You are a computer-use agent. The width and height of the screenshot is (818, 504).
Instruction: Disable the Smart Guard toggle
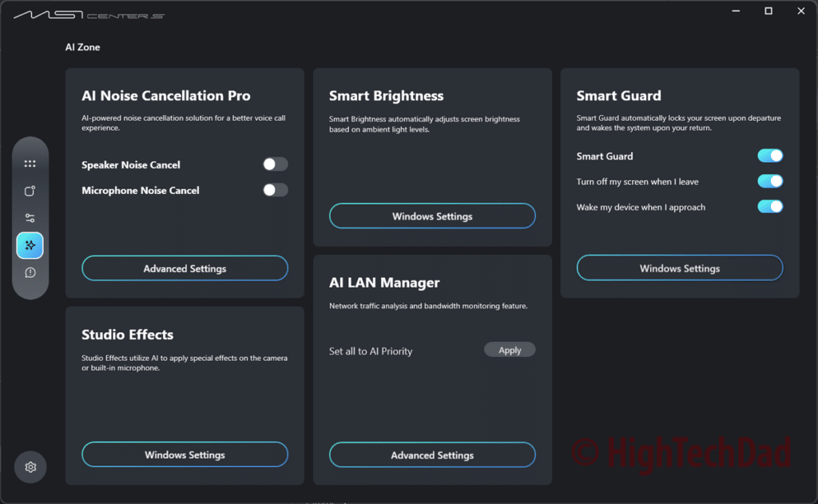770,156
